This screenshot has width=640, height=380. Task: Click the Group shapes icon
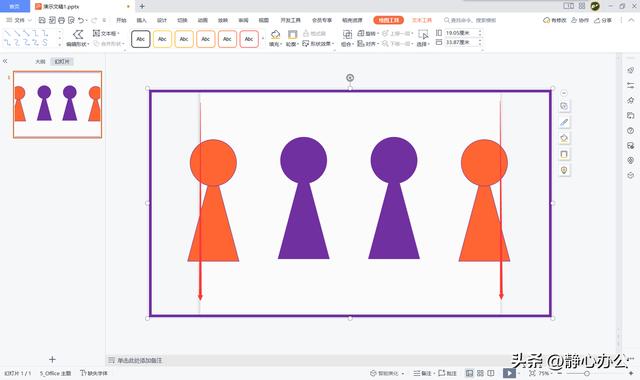pos(347,34)
